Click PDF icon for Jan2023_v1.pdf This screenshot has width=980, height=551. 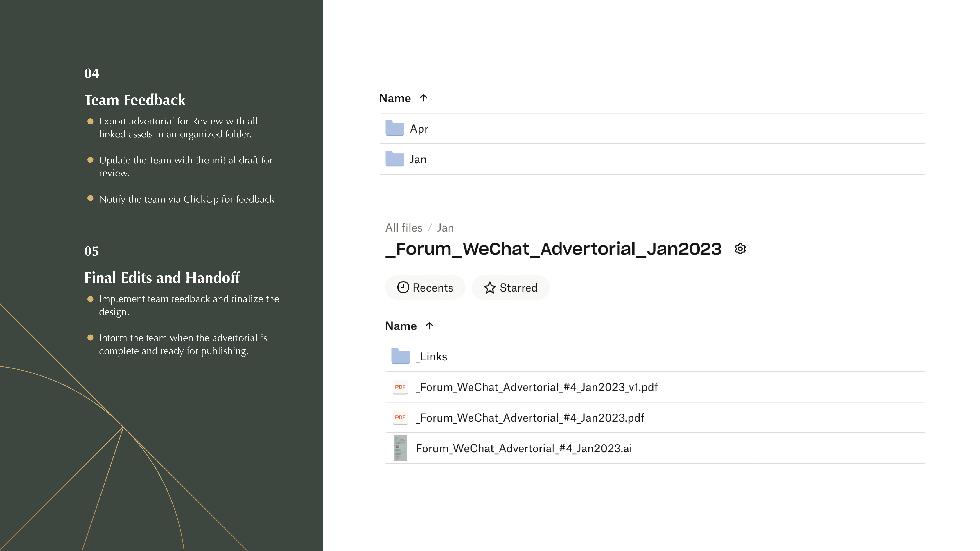(x=400, y=387)
